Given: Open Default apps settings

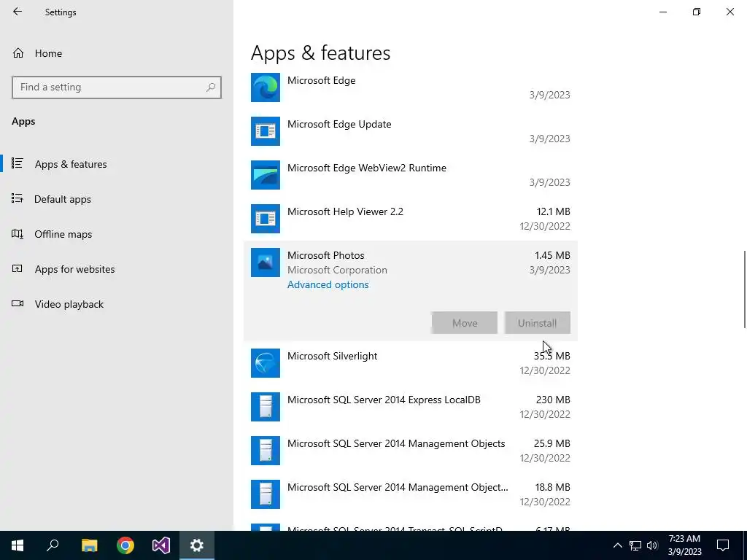Looking at the screenshot, I should pos(63,199).
